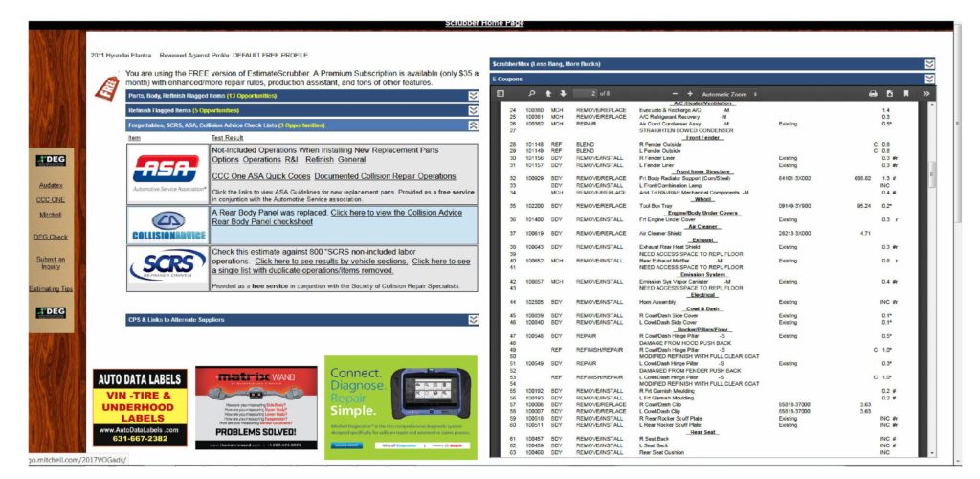Open the find magnifier in PDF toolbar

click(x=532, y=93)
